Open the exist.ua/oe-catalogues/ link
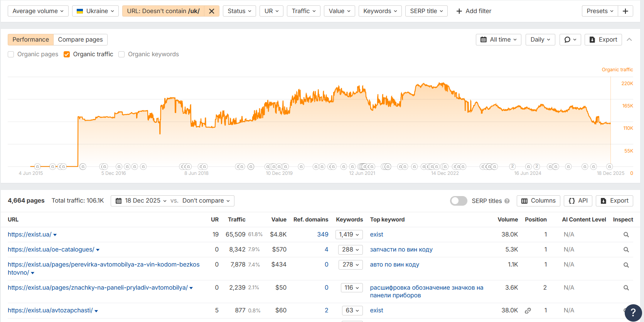The width and height of the screenshot is (644, 322). 51,250
